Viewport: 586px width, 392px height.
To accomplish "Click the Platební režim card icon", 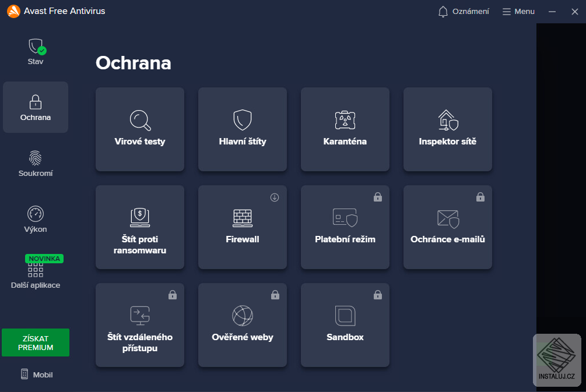I will click(345, 218).
